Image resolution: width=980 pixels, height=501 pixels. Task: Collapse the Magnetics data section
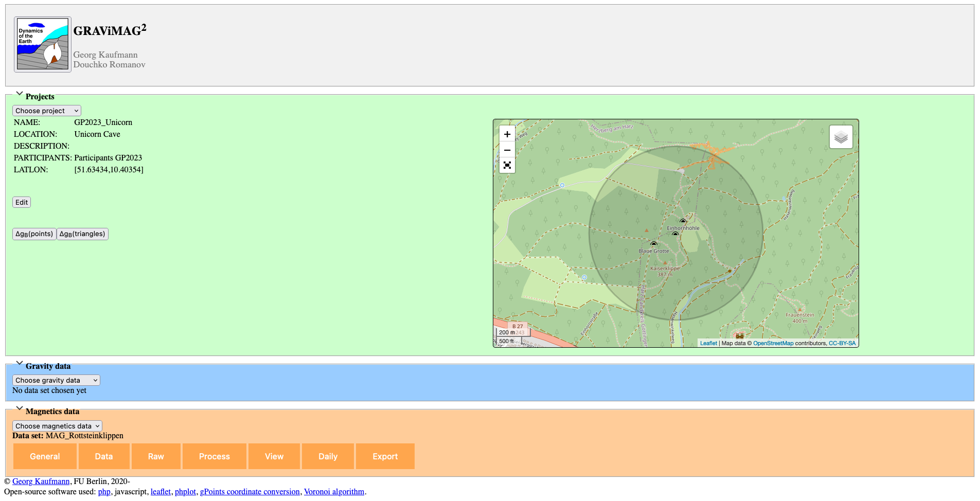20,408
